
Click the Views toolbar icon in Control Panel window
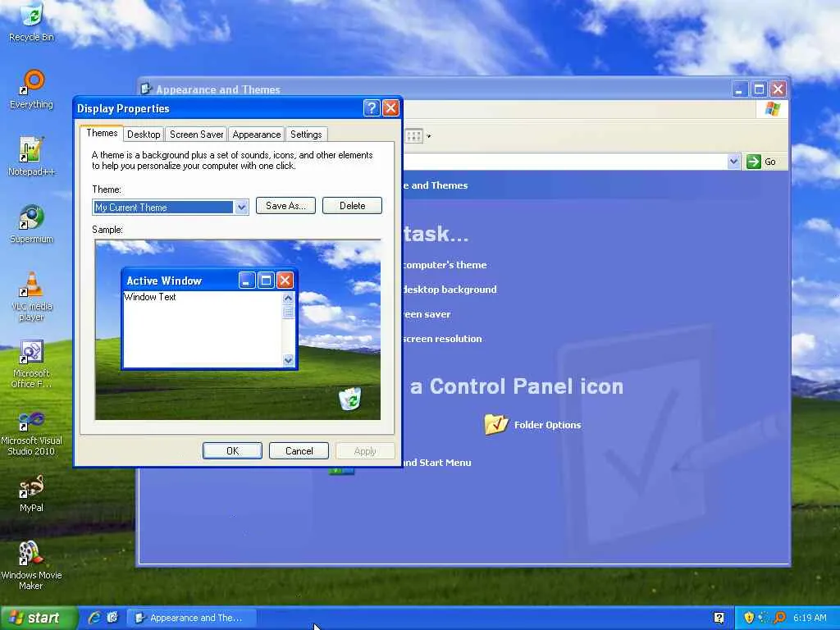pyautogui.click(x=413, y=136)
